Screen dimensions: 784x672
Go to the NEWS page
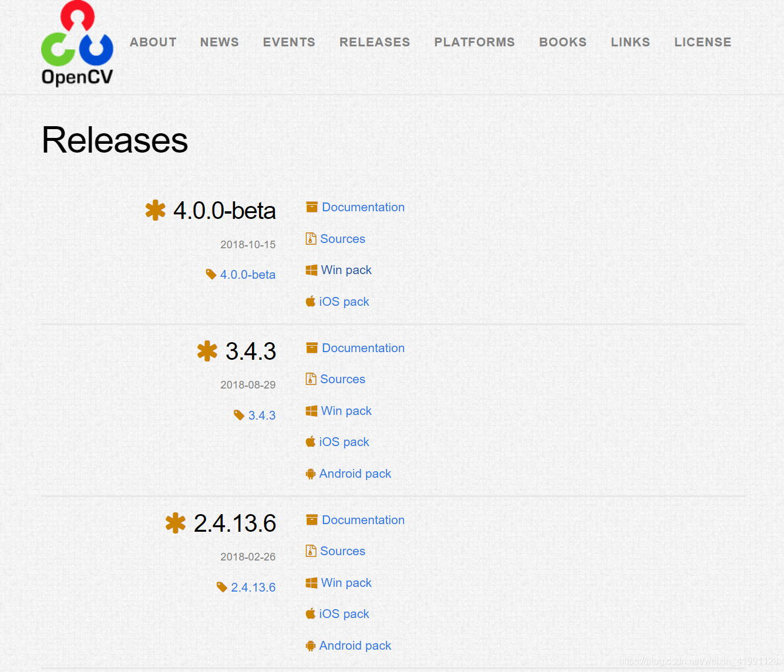[220, 42]
